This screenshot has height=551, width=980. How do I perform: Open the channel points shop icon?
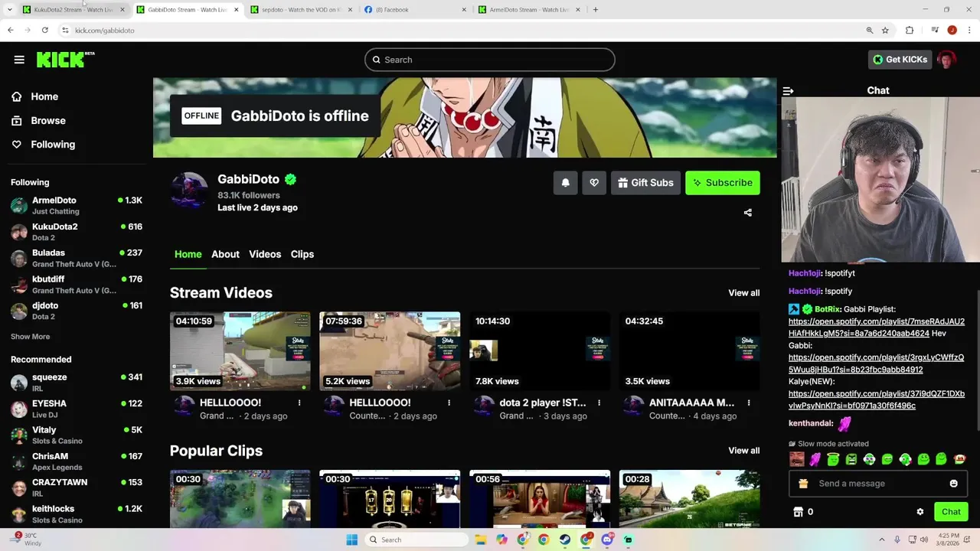798,512
